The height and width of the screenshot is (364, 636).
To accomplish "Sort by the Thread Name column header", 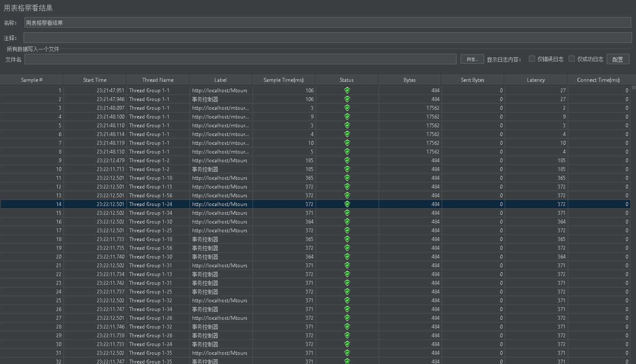I will click(x=158, y=80).
